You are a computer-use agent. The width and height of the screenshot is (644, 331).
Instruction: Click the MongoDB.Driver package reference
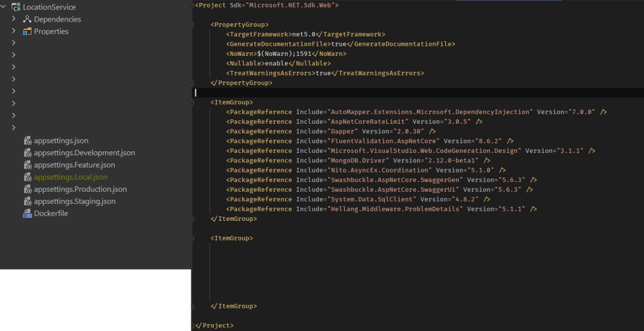click(358, 160)
